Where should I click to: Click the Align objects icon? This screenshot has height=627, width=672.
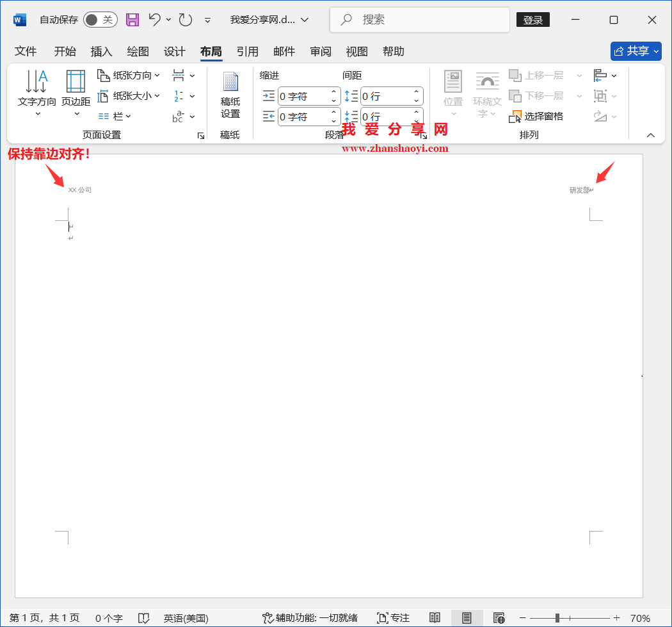600,76
